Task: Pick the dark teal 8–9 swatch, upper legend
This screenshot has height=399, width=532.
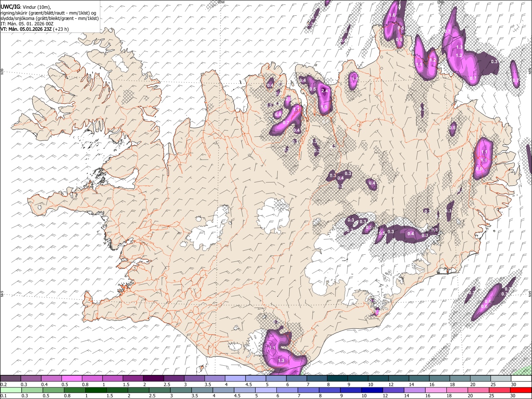Action: (337, 379)
